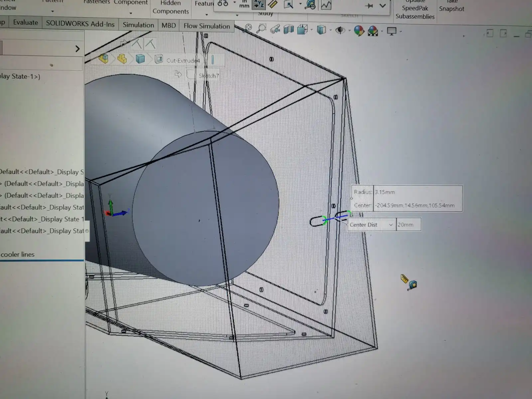Click the Apply Scene icon
This screenshot has width=532, height=399.
point(373,31)
